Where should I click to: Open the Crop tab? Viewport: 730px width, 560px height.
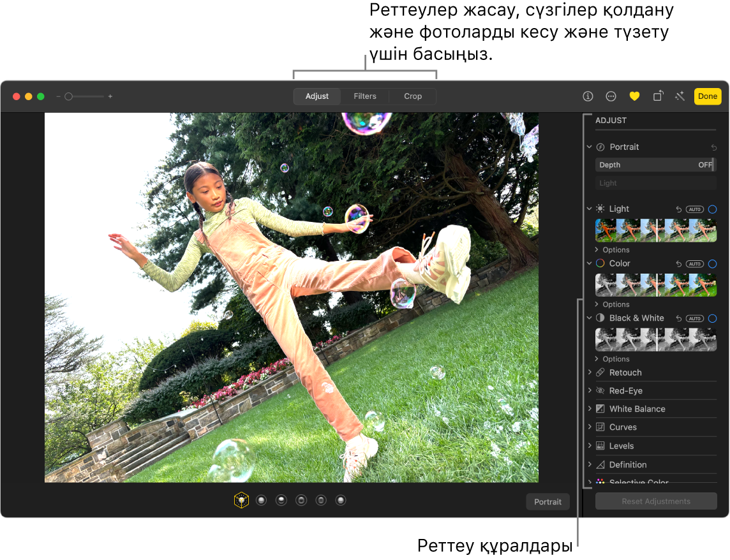point(412,96)
